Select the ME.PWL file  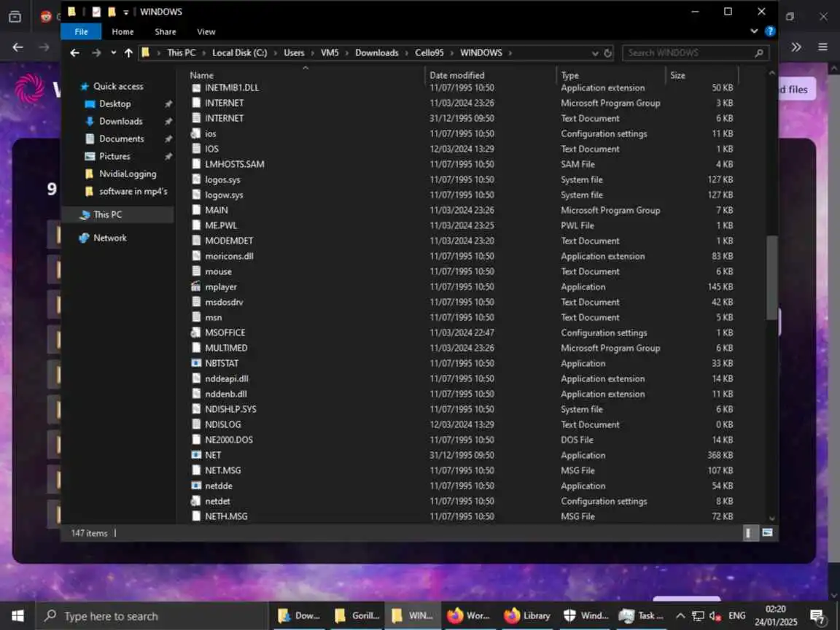(x=221, y=225)
